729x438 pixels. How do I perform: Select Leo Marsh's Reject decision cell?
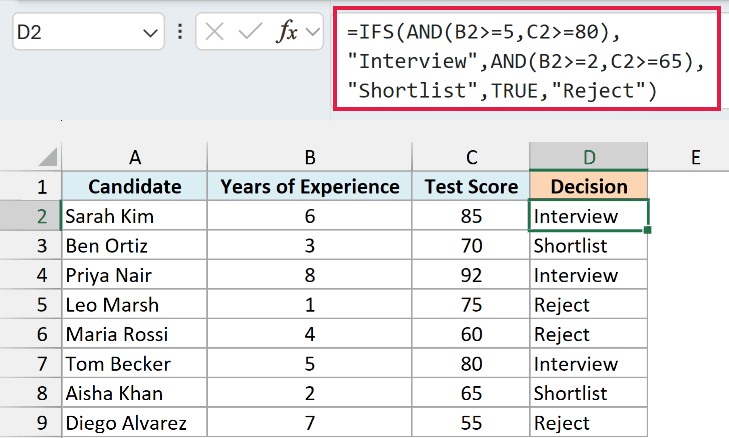tap(589, 305)
